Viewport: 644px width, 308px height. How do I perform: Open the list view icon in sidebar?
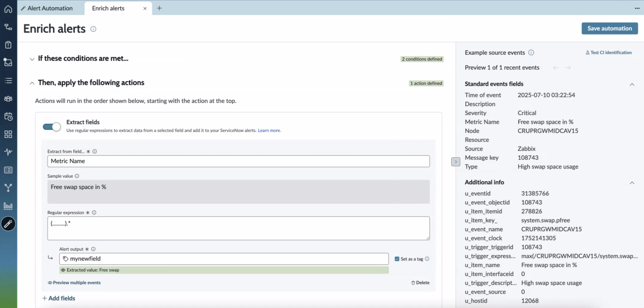click(8, 81)
